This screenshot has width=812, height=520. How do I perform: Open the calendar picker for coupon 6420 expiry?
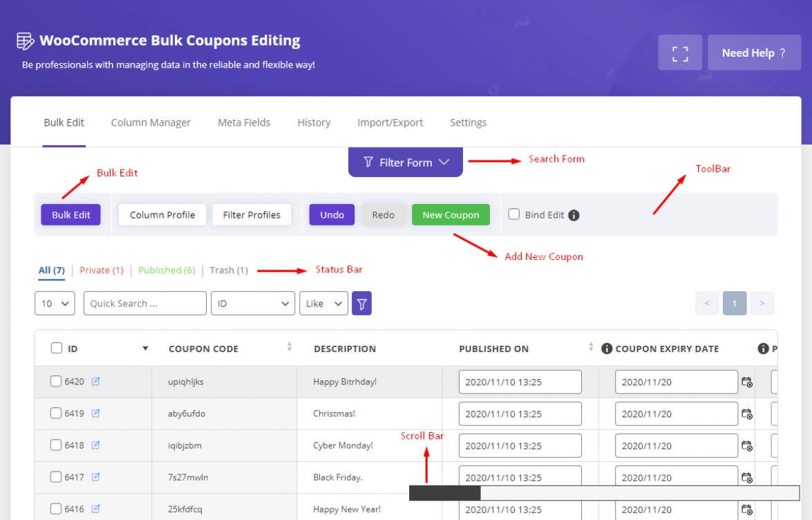pos(748,382)
